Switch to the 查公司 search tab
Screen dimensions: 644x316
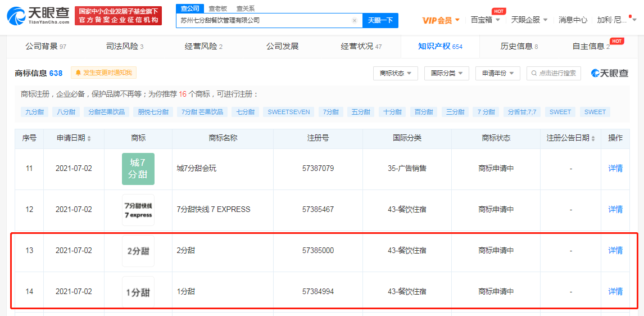[190, 8]
